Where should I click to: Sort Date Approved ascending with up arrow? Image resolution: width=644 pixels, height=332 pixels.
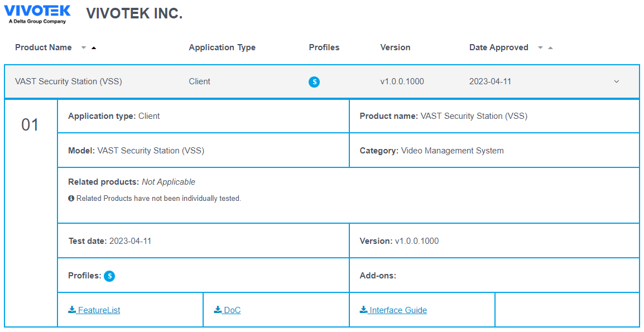[550, 48]
